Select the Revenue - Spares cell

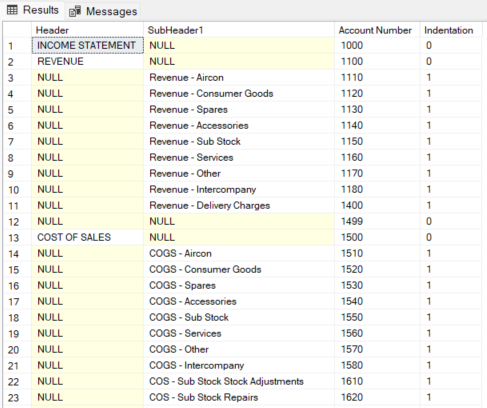click(x=239, y=109)
